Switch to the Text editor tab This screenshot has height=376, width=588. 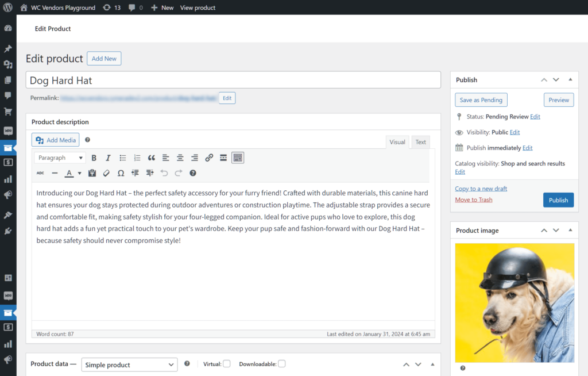click(421, 142)
